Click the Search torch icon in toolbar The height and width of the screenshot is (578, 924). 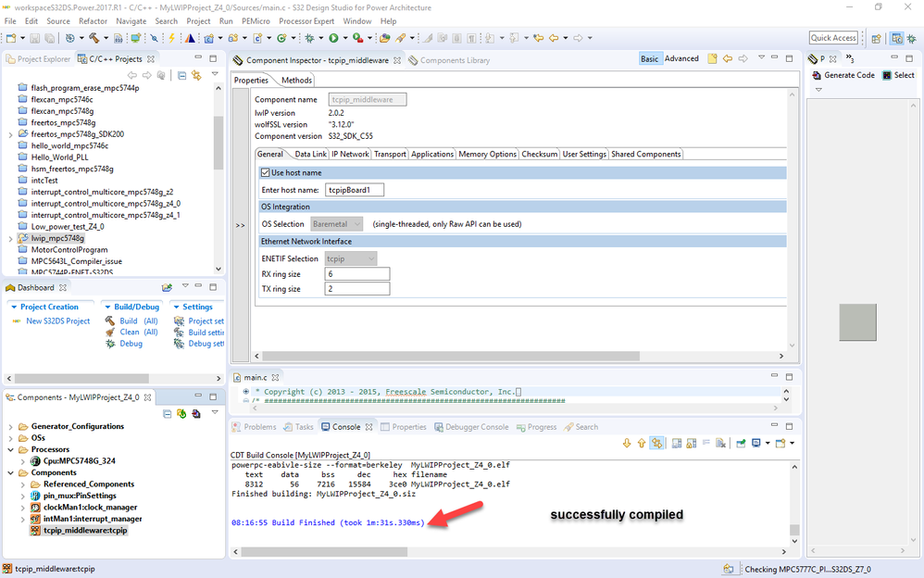click(400, 38)
